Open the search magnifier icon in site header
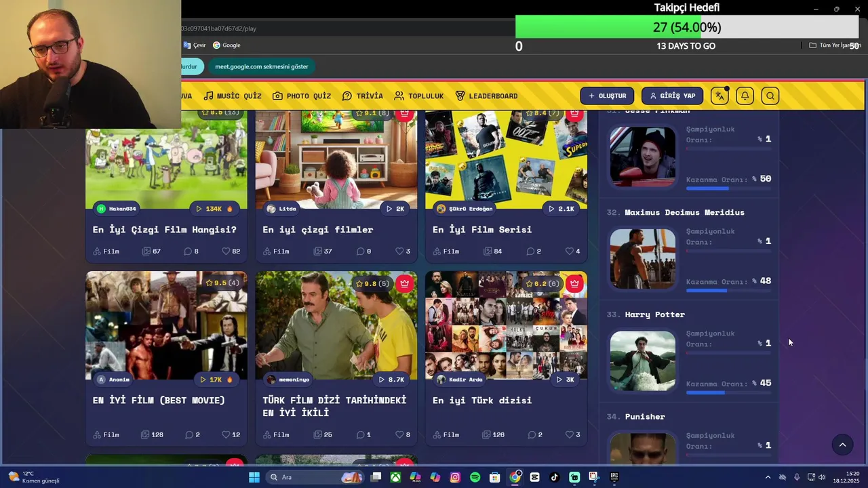This screenshot has width=868, height=488. point(770,96)
